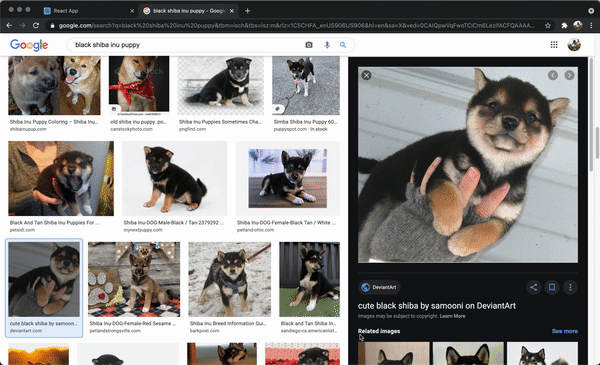Close the black shiba inu puppy tab
This screenshot has height=365, width=600.
click(x=232, y=11)
